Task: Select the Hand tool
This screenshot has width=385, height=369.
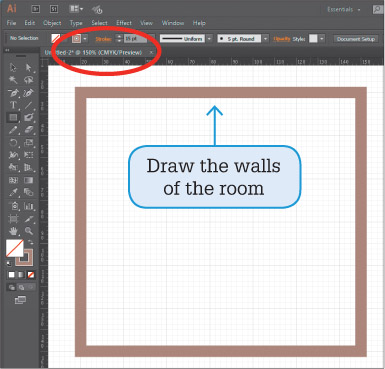Action: click(x=13, y=231)
